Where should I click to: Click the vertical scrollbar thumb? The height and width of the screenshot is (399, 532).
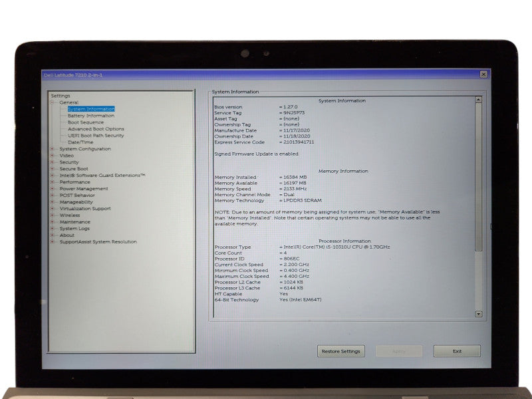tap(478, 177)
